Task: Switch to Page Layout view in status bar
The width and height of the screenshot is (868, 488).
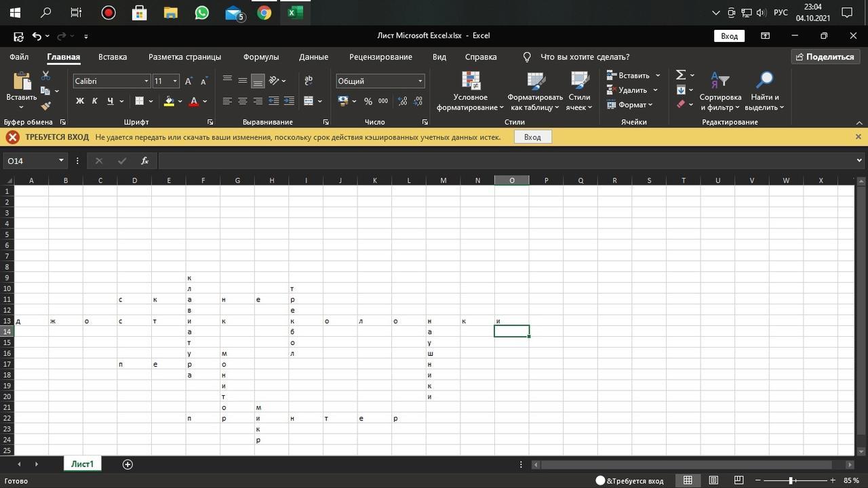Action: click(713, 481)
